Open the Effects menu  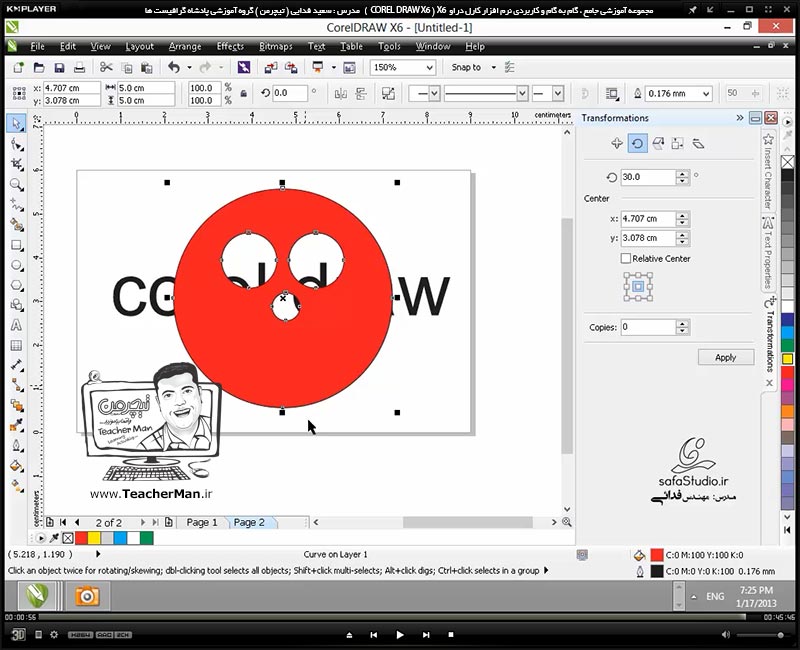pyautogui.click(x=230, y=46)
